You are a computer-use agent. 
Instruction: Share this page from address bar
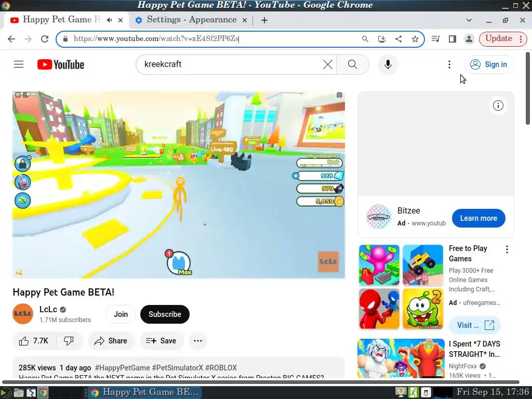point(398,38)
